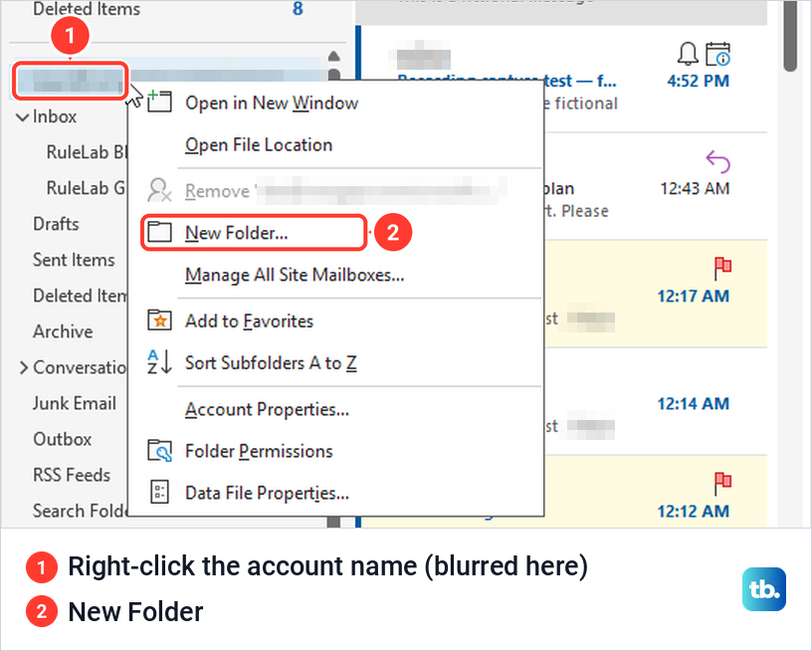
Task: Open Deleted Items under the account
Action: [x=80, y=296]
